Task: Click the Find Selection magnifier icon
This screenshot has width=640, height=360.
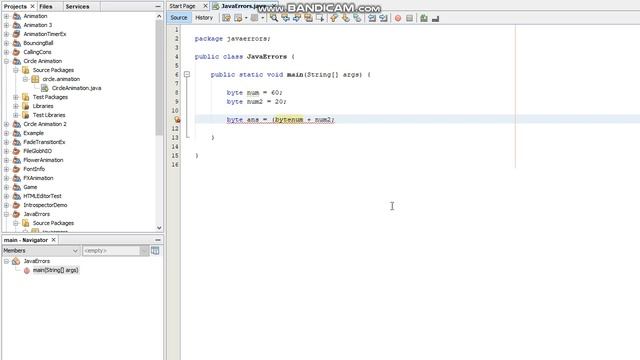Action: tap(274, 18)
